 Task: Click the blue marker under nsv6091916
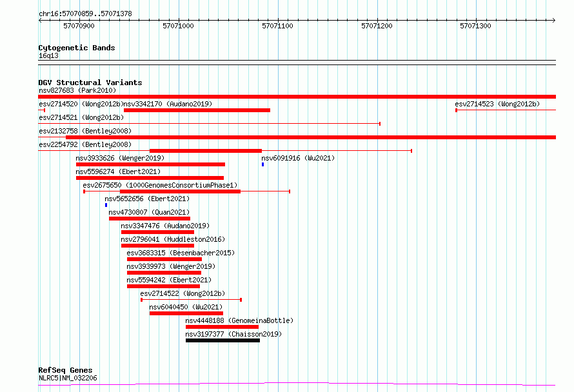[263, 164]
